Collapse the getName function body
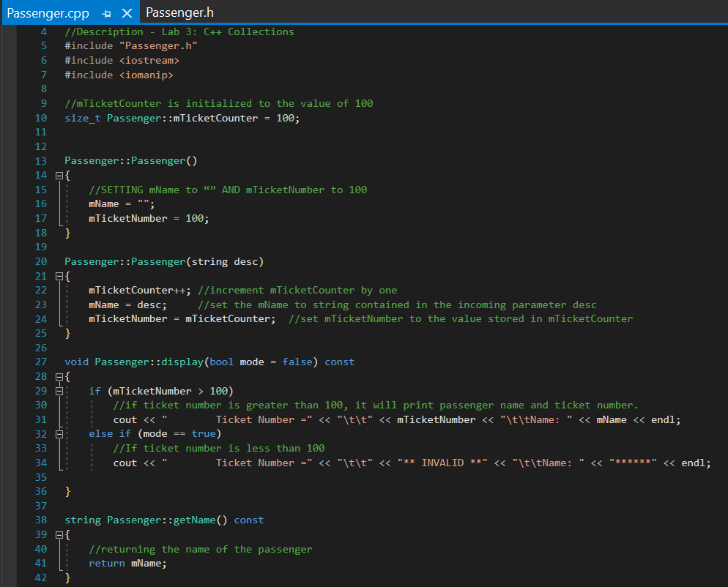728x587 pixels. (x=59, y=534)
